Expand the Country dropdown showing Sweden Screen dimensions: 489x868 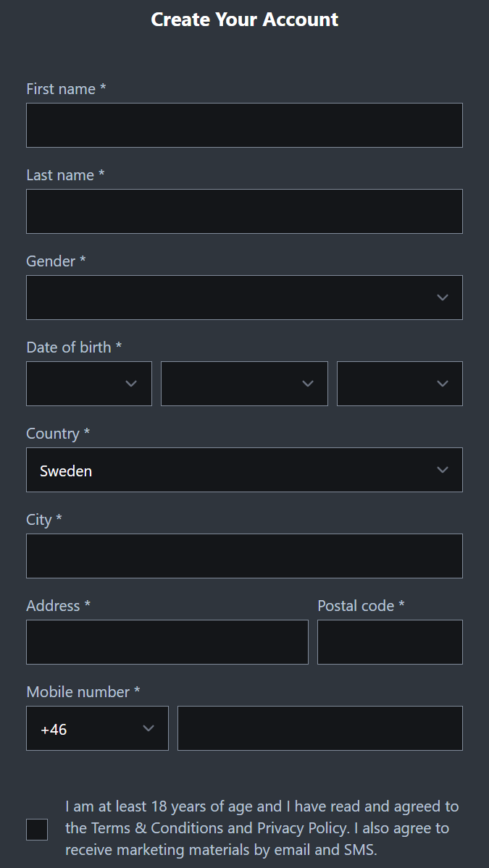[x=232, y=470]
